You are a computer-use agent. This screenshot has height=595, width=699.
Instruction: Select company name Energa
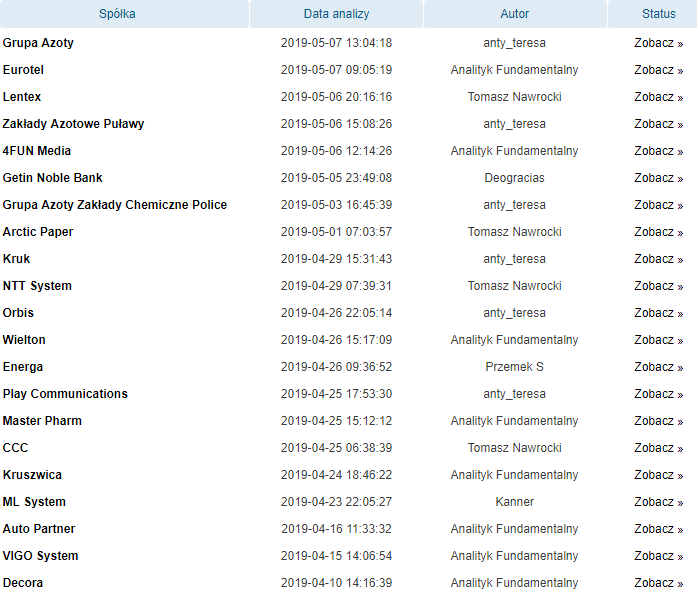pyautogui.click(x=23, y=367)
